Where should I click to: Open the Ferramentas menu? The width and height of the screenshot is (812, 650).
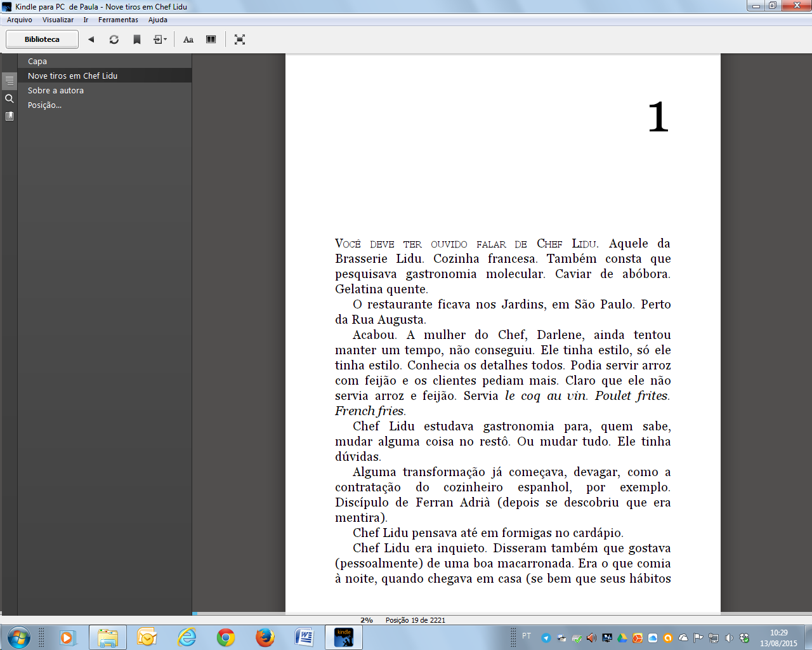point(118,20)
